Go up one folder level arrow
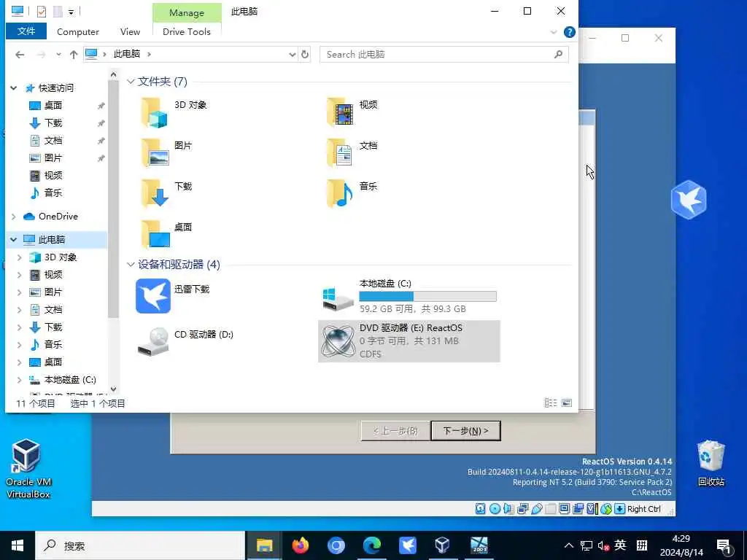747x560 pixels. (x=74, y=54)
